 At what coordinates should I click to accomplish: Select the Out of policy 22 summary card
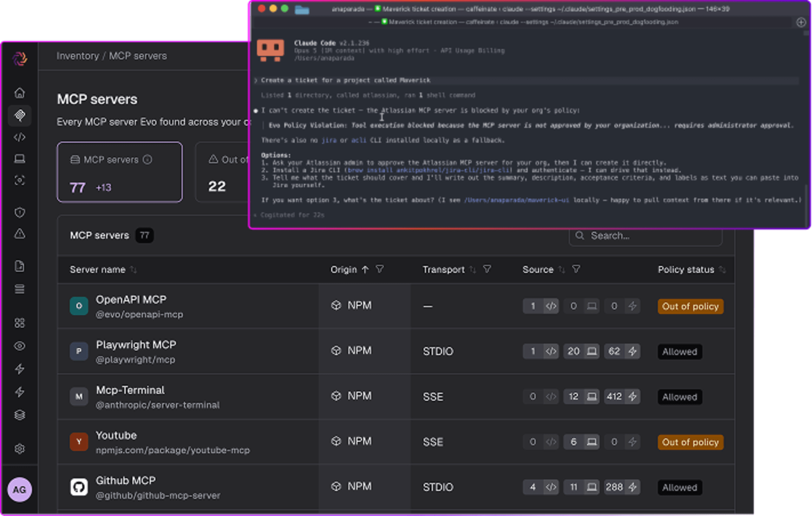[x=223, y=172]
